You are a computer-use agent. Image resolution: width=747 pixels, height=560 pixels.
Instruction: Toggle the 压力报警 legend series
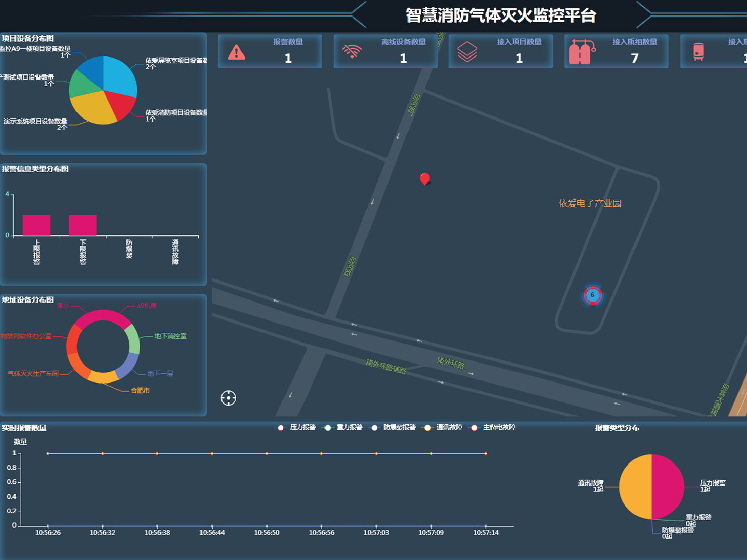click(296, 427)
